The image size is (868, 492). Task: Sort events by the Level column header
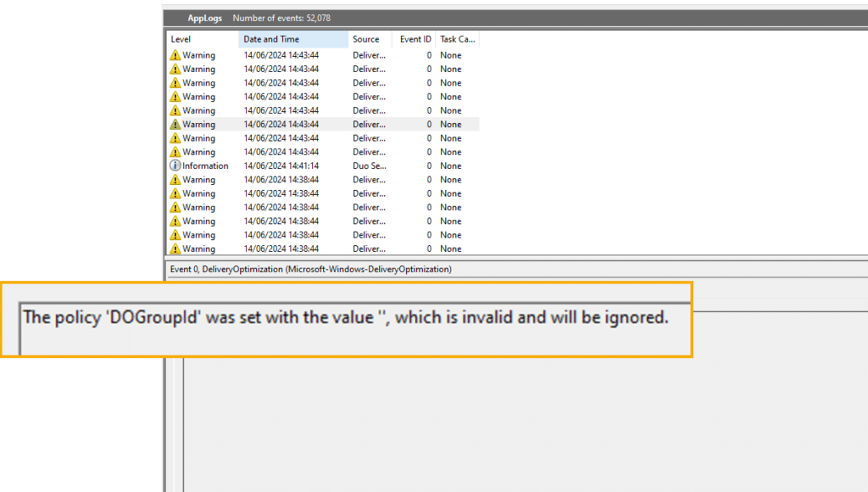point(203,39)
